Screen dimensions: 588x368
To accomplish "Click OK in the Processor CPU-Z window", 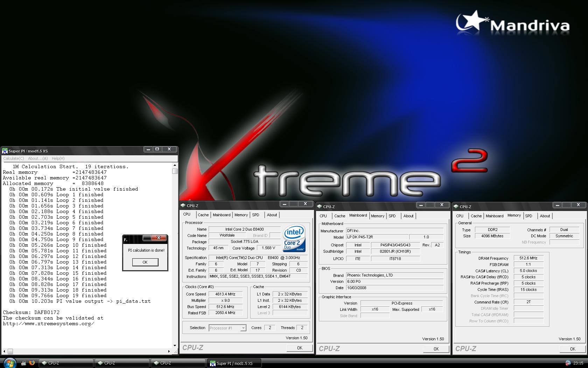I will [300, 348].
